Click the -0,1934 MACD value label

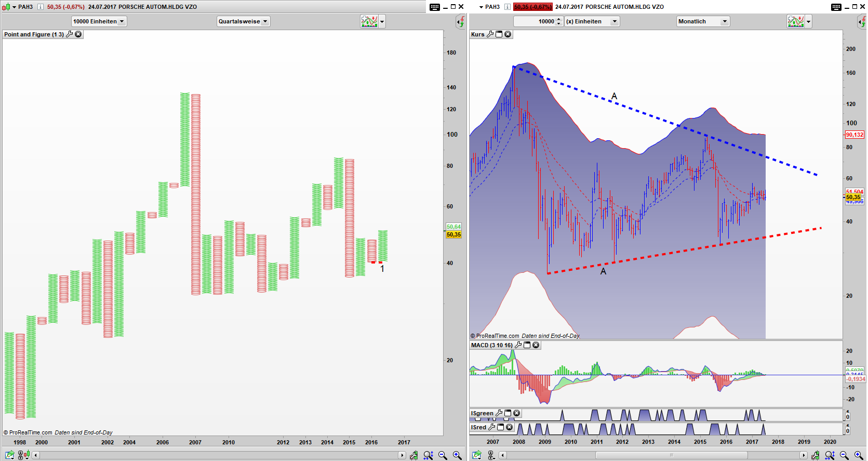[x=856, y=379]
